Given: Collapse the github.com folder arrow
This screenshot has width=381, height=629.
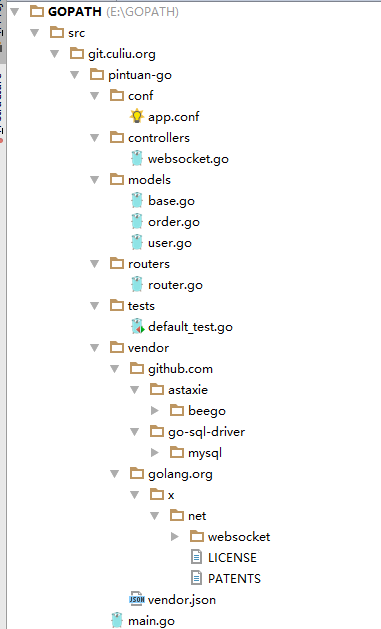Looking at the screenshot, I should [115, 369].
